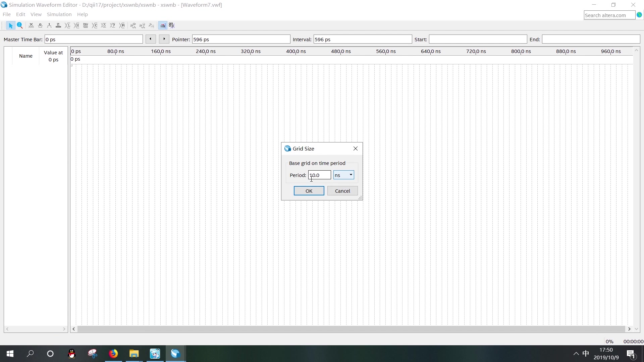Move time bar to next transition arrow
Viewport: 644px width, 362px height.
click(x=164, y=39)
